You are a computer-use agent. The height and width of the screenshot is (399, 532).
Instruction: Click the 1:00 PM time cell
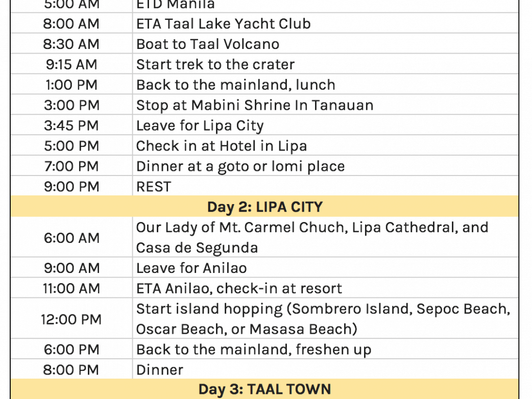click(x=71, y=85)
